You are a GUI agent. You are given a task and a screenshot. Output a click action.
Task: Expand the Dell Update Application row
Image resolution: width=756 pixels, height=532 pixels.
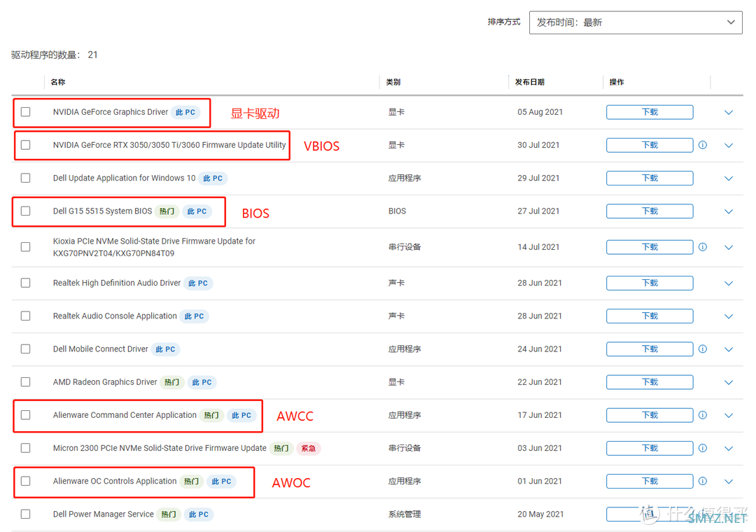(729, 178)
